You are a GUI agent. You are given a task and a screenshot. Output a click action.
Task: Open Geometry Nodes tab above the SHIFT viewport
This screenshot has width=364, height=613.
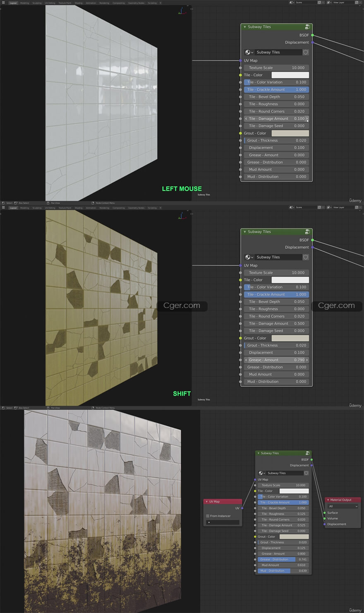tap(136, 208)
